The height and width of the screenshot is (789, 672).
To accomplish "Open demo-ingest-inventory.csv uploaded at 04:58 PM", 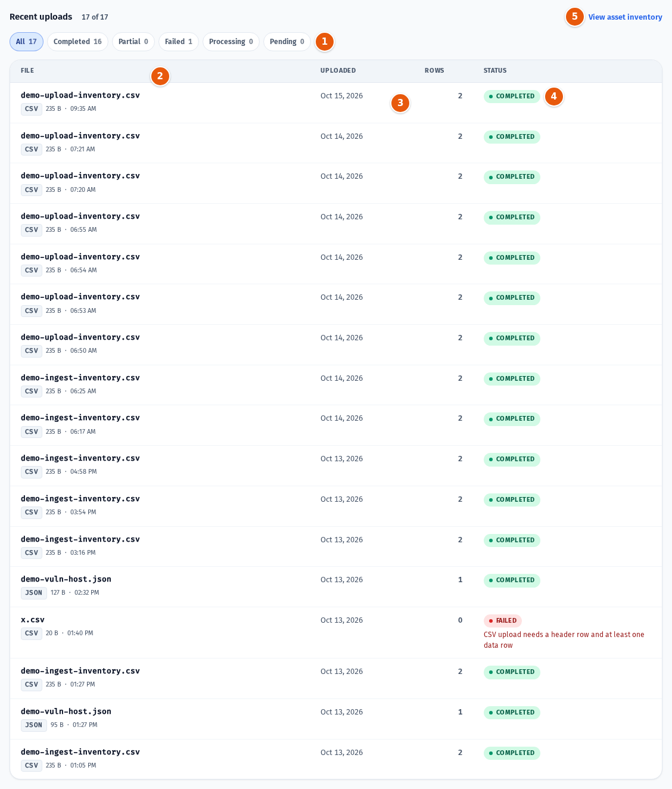I will click(x=80, y=458).
